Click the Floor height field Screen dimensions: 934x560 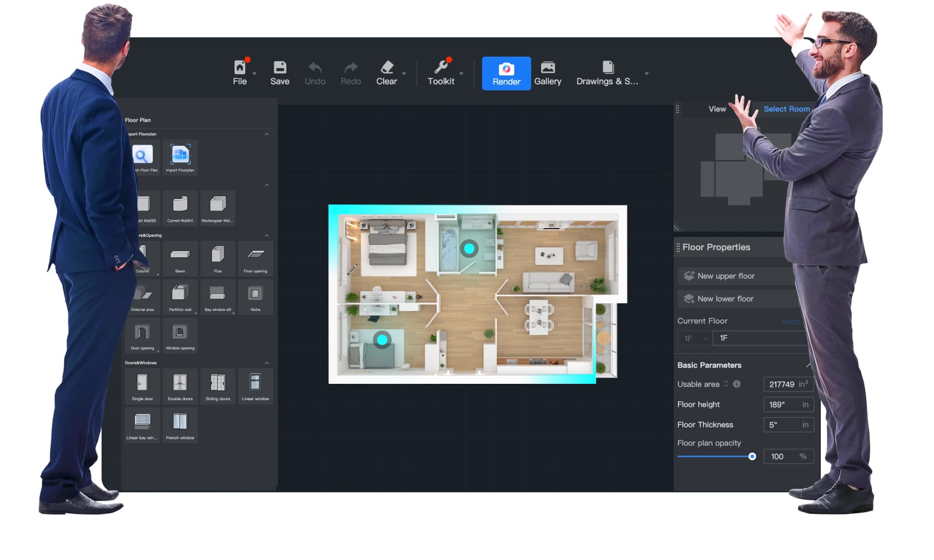click(x=789, y=404)
